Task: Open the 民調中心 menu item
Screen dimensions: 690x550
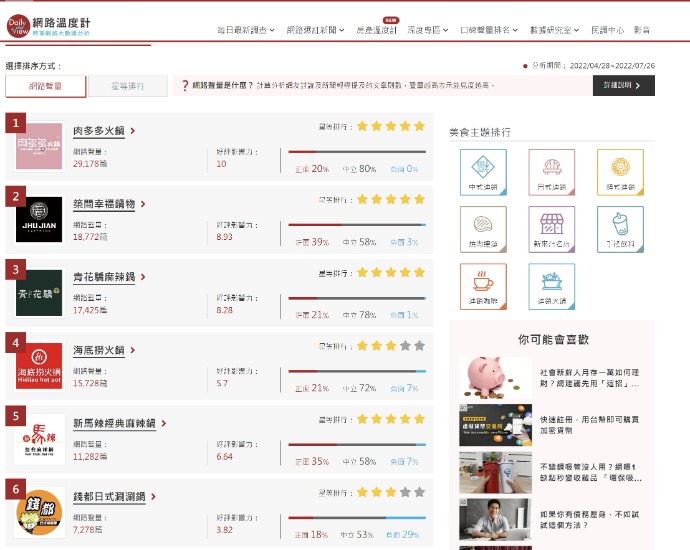Action: click(x=607, y=30)
